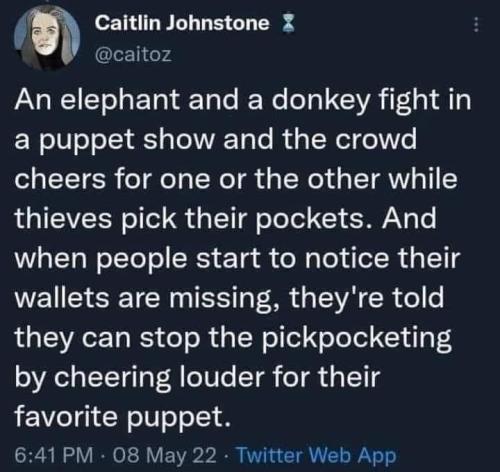Click the line 'cheers for one or the other while'
The height and width of the screenshot is (472, 500).
coord(236,179)
